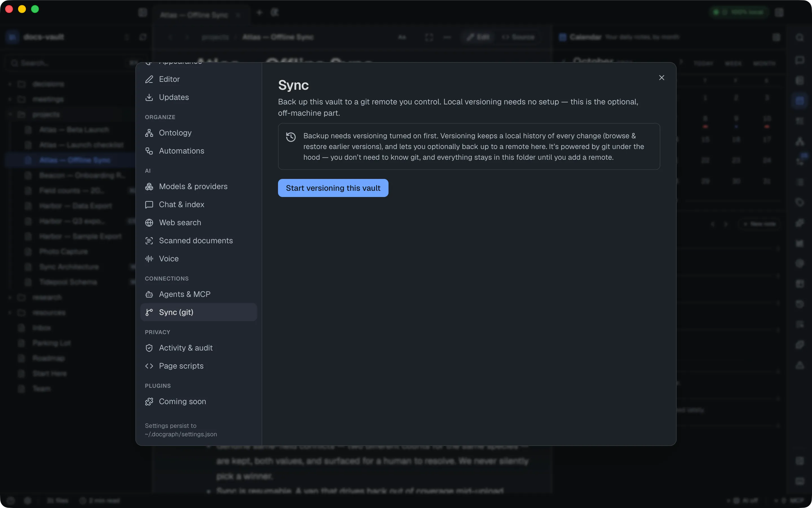The height and width of the screenshot is (508, 812).
Task: Collapse the projects folder in file tree
Action: pyautogui.click(x=10, y=115)
